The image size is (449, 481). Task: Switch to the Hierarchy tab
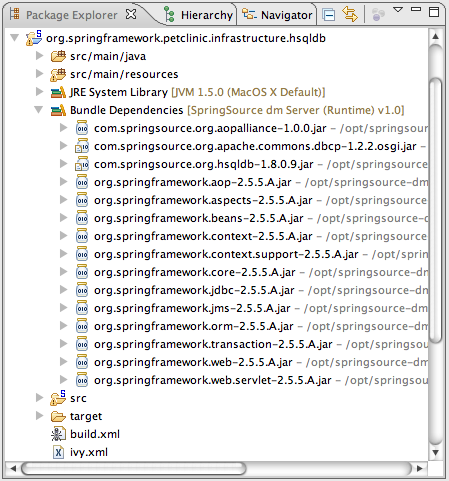199,15
